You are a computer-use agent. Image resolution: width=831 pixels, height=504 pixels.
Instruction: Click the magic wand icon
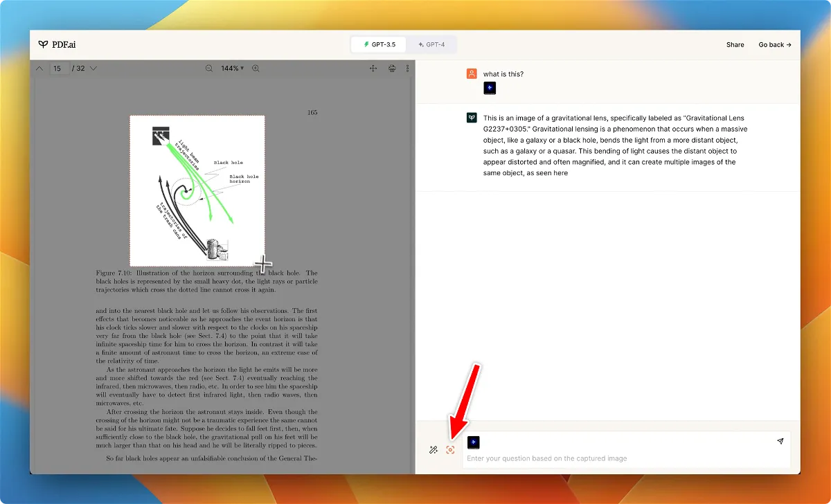(x=433, y=450)
